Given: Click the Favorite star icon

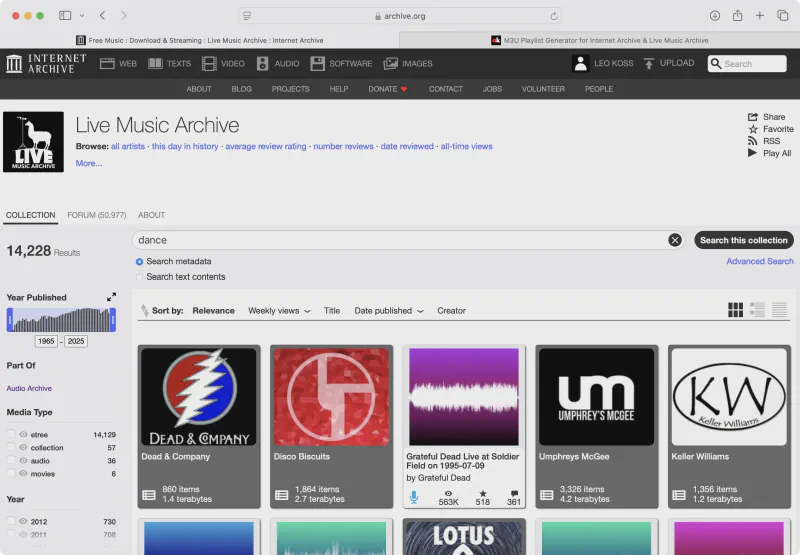Looking at the screenshot, I should tap(753, 129).
